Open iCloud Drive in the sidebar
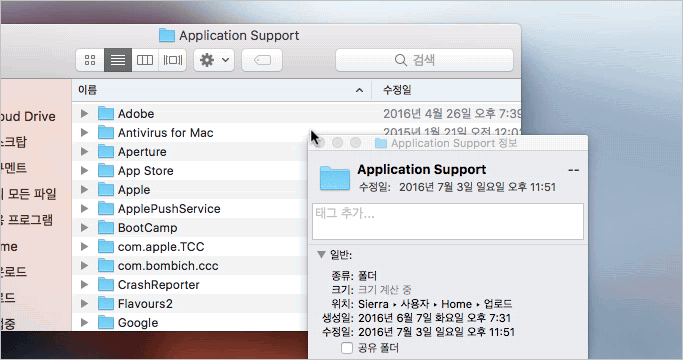 pos(27,116)
